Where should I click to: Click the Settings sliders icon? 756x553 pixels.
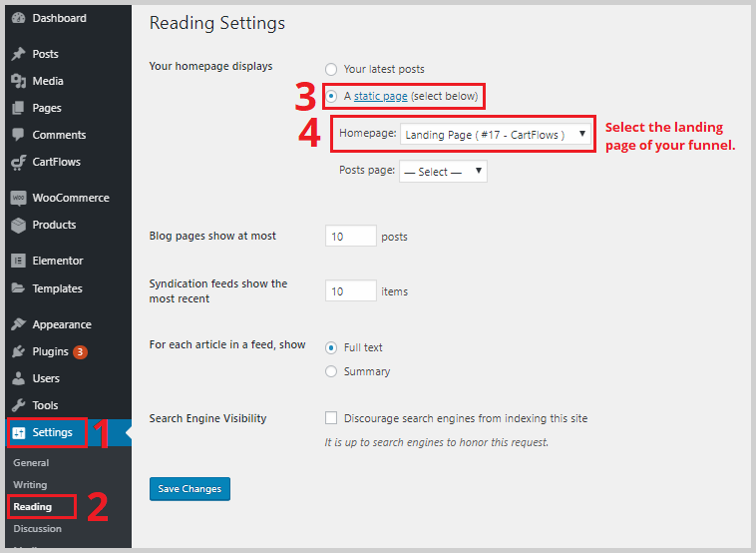click(x=19, y=433)
